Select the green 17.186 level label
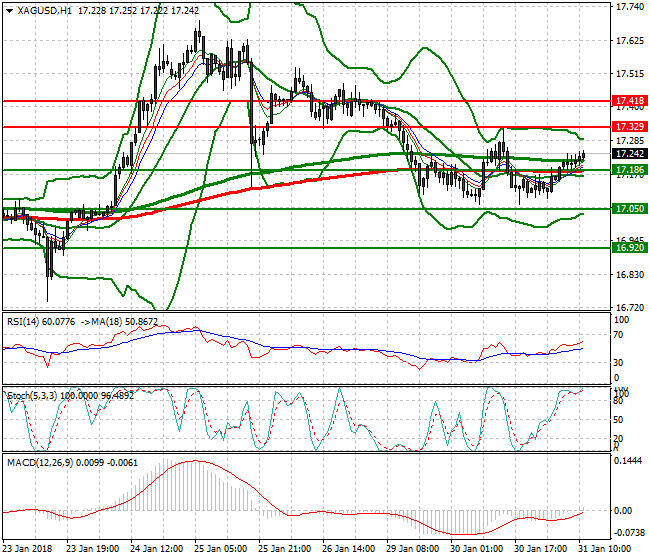The width and height of the screenshot is (650, 560). pos(629,170)
